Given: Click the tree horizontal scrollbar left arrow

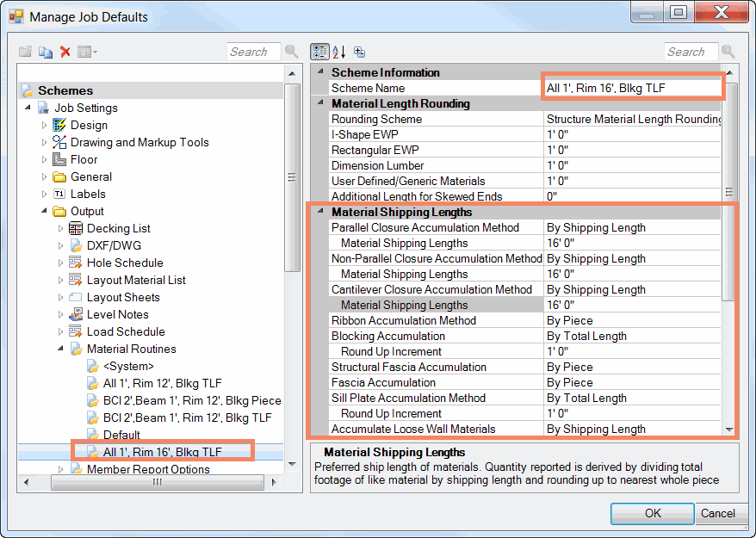Looking at the screenshot, I should pyautogui.click(x=27, y=482).
